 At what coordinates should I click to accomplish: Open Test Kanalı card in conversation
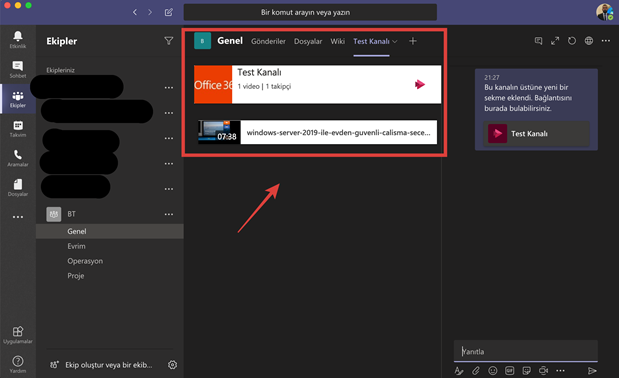click(x=536, y=134)
